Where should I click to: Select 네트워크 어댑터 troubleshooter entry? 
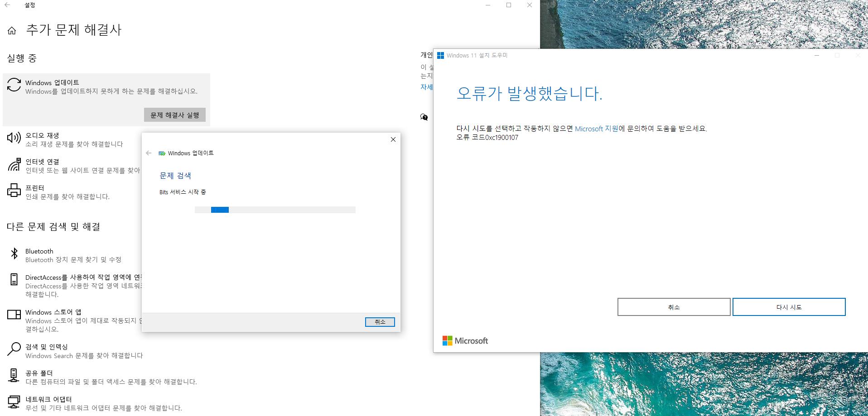106,403
